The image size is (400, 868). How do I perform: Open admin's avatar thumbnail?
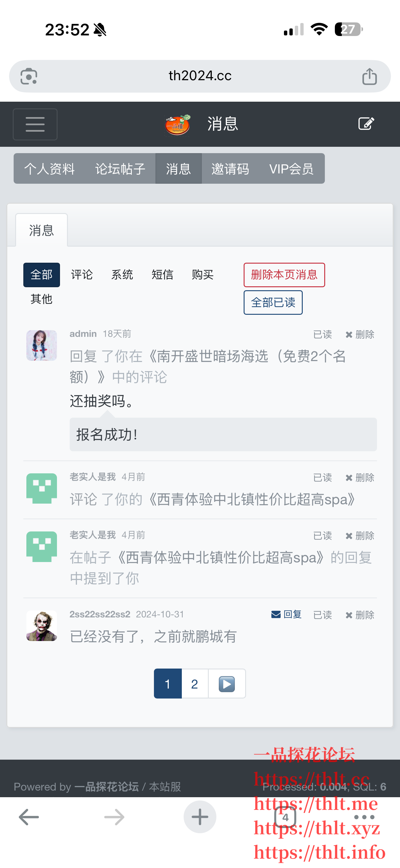coord(42,345)
